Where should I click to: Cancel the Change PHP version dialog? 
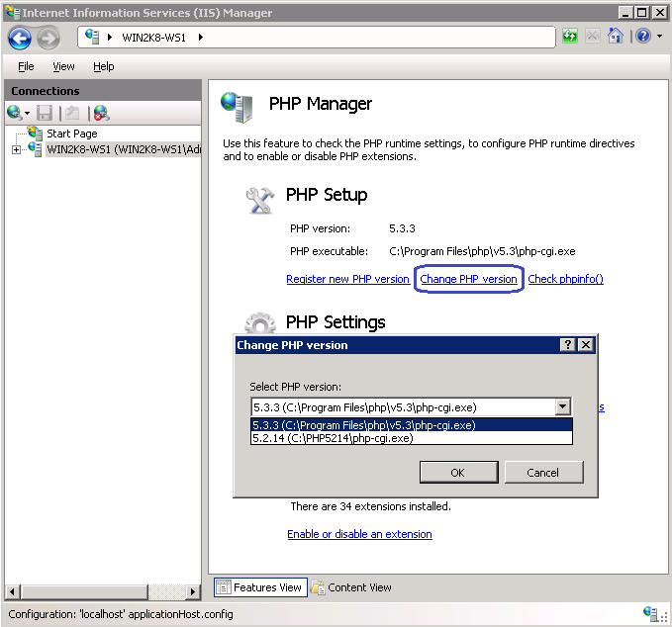(542, 473)
